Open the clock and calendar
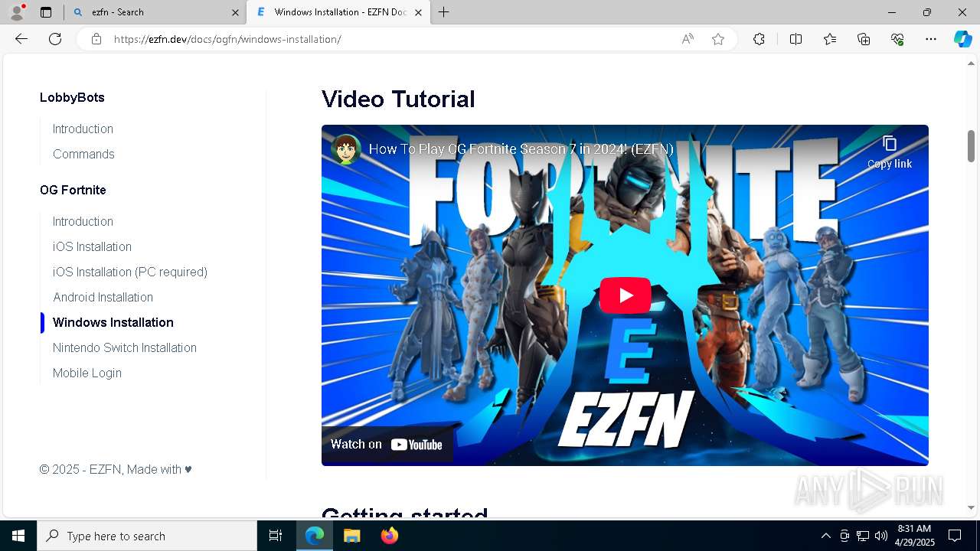 (914, 536)
